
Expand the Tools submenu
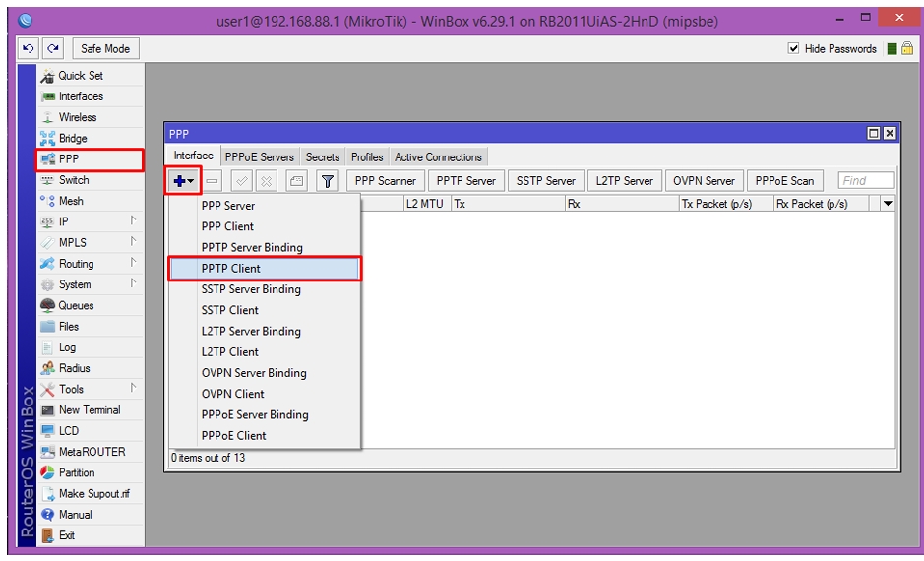(x=91, y=390)
